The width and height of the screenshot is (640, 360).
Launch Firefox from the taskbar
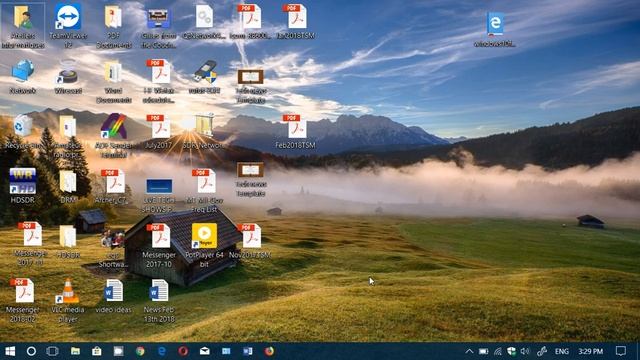tap(269, 351)
